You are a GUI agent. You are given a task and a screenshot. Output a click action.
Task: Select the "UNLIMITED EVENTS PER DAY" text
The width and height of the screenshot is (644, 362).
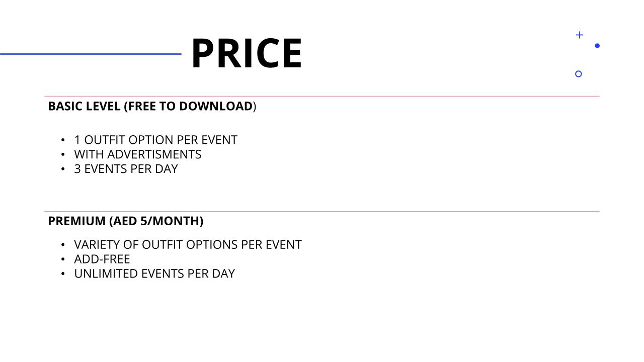tap(154, 274)
